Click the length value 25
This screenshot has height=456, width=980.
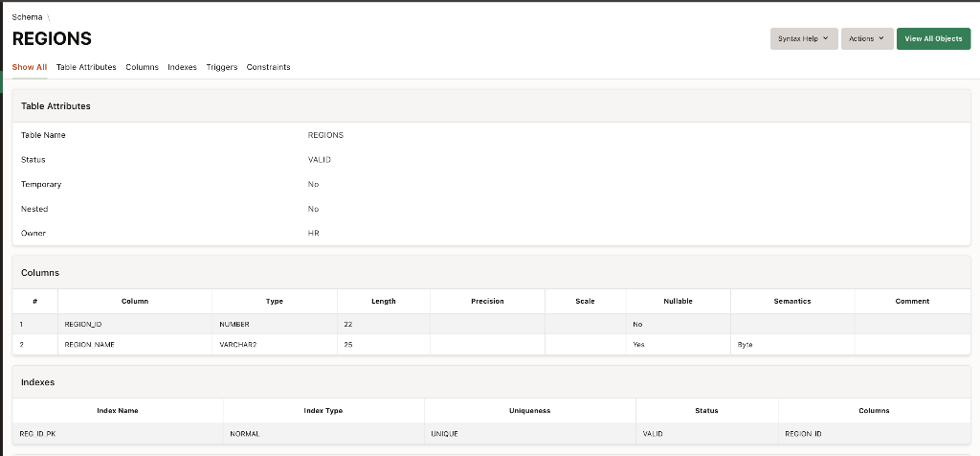348,345
